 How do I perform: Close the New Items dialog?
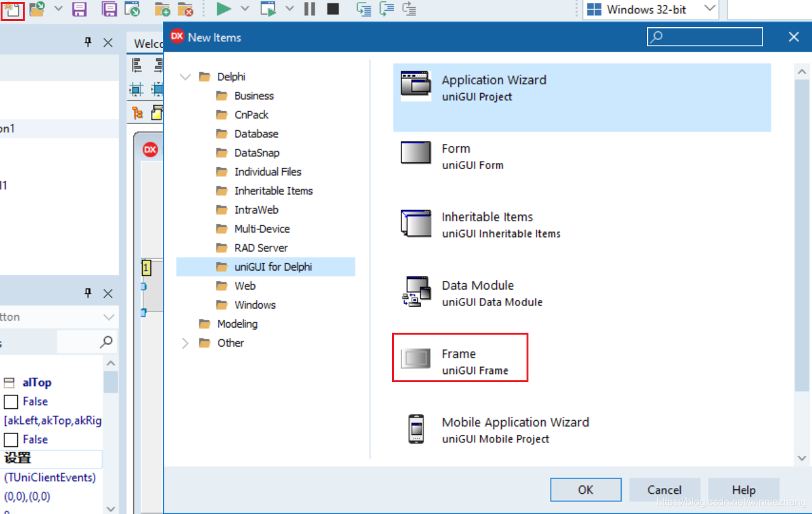pos(794,37)
